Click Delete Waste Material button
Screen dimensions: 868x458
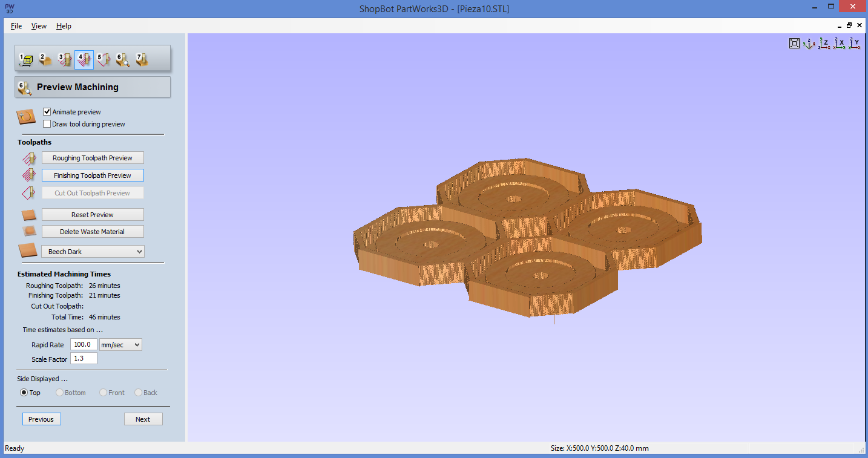pyautogui.click(x=93, y=232)
